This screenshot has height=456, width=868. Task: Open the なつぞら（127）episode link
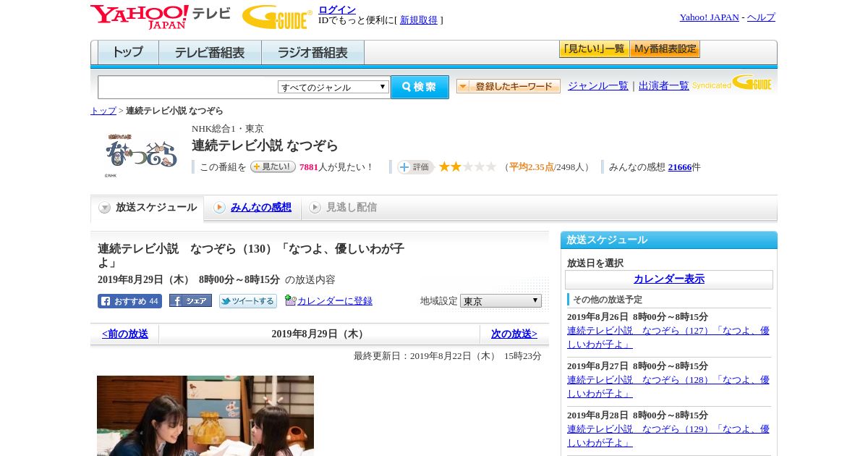pos(668,337)
